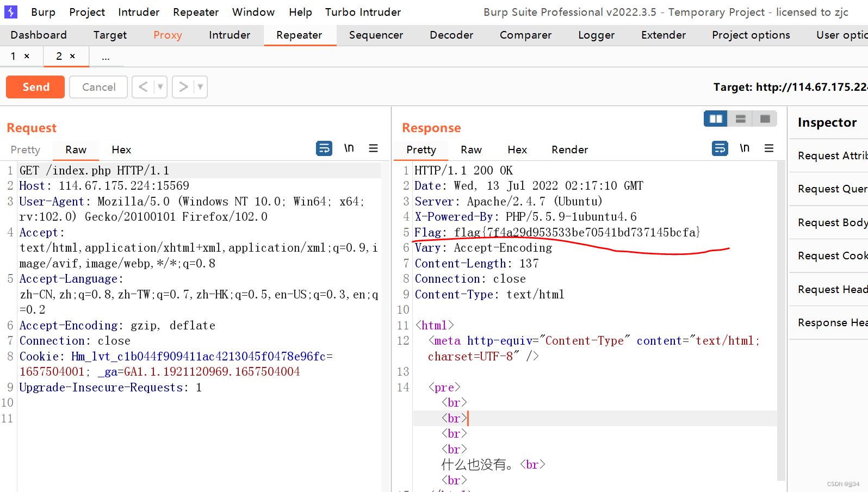
Task: Switch to the Intruder tool tab
Action: [x=230, y=35]
